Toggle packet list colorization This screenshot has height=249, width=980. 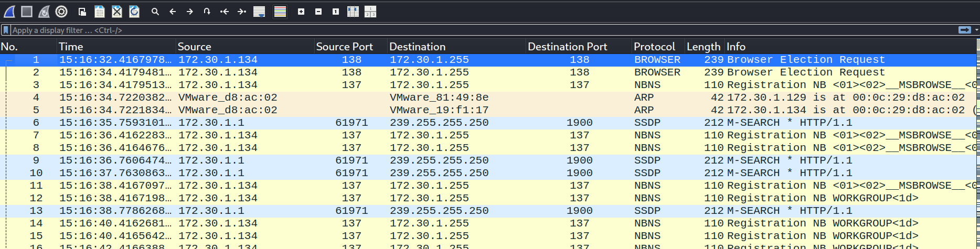pos(280,12)
